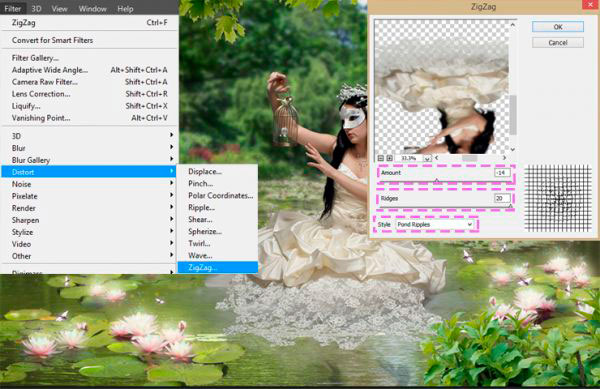Choose Wave from Distort submenu
600x389 pixels.
click(218, 256)
